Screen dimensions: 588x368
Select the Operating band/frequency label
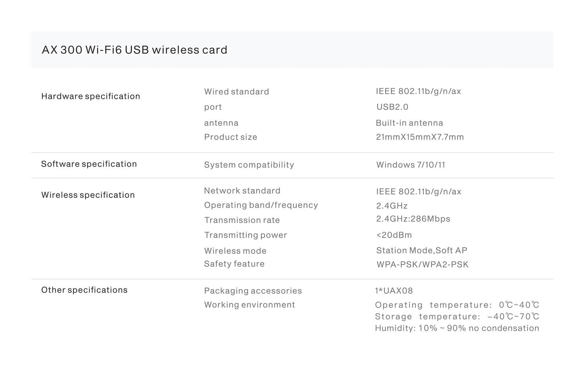point(261,205)
